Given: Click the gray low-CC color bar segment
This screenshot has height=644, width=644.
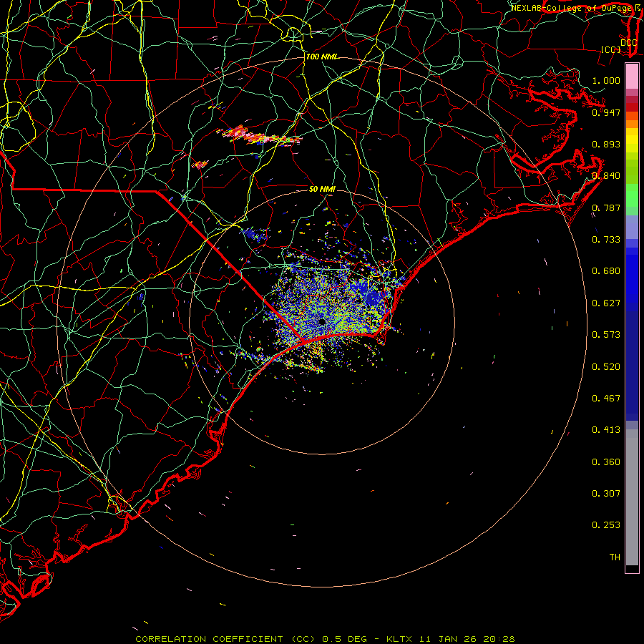Looking at the screenshot, I should [632, 497].
